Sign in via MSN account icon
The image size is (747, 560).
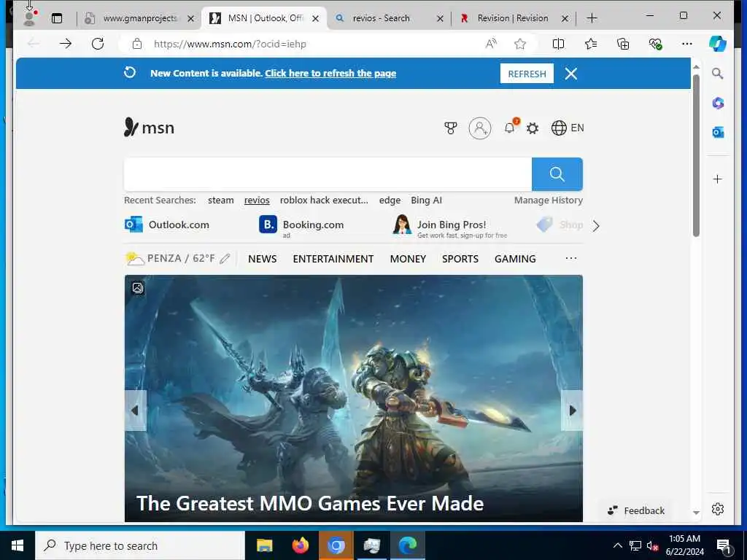(480, 128)
